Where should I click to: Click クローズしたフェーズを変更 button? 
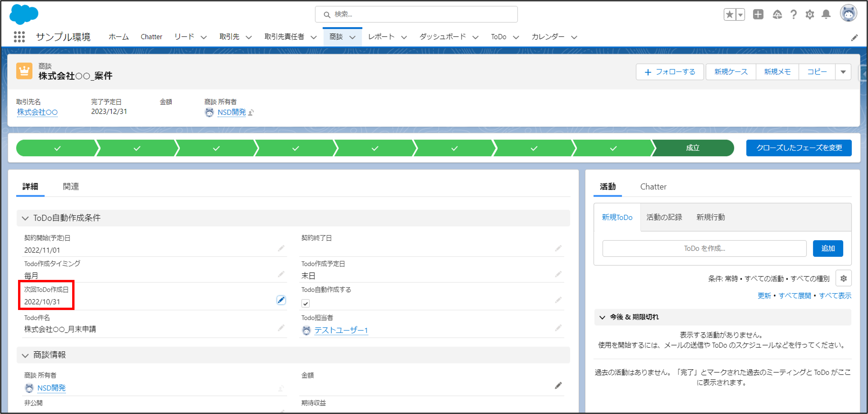[x=799, y=148]
